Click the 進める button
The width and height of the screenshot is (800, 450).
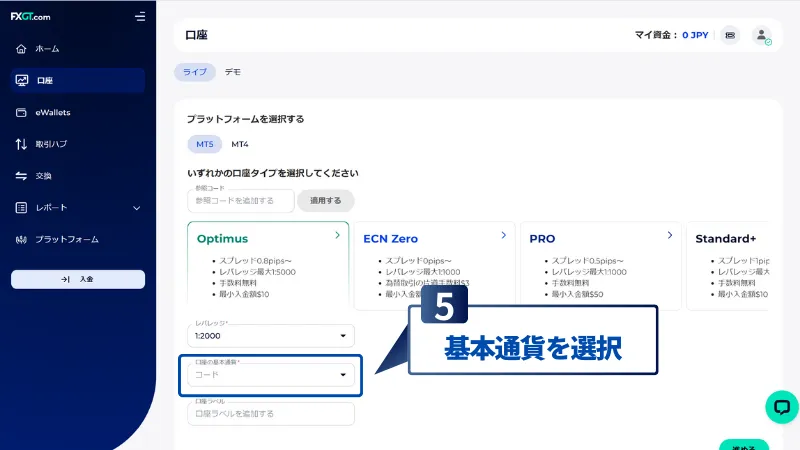[744, 445]
